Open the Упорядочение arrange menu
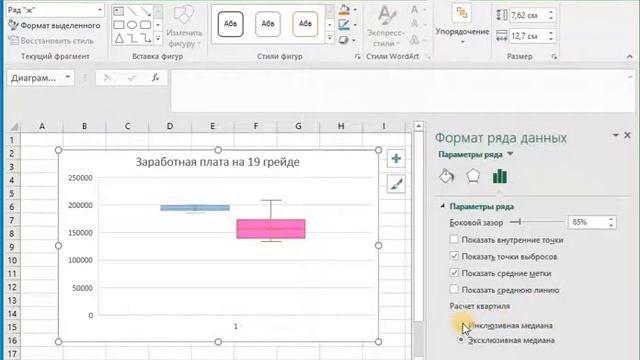Screen dimensions: 640x360 [462, 25]
